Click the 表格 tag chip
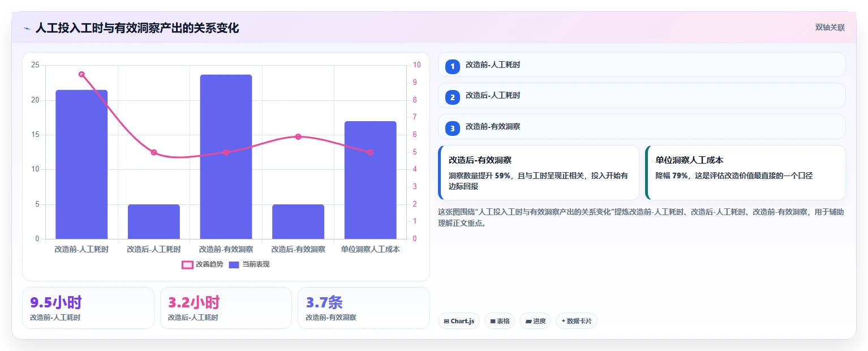The image size is (868, 351). pos(500,321)
